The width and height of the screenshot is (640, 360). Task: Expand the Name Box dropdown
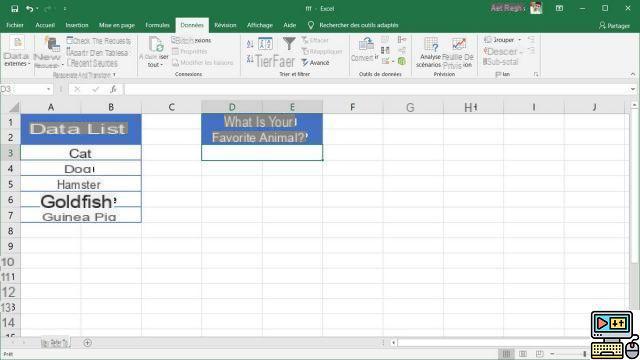click(x=49, y=89)
